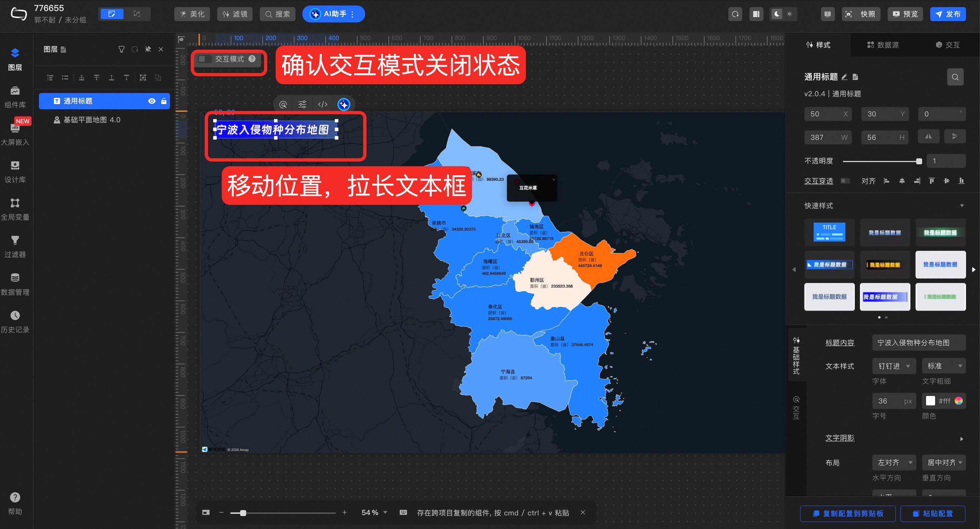This screenshot has width=980, height=529.
Task: Click 复制配置到剪贴板 button
Action: (848, 513)
